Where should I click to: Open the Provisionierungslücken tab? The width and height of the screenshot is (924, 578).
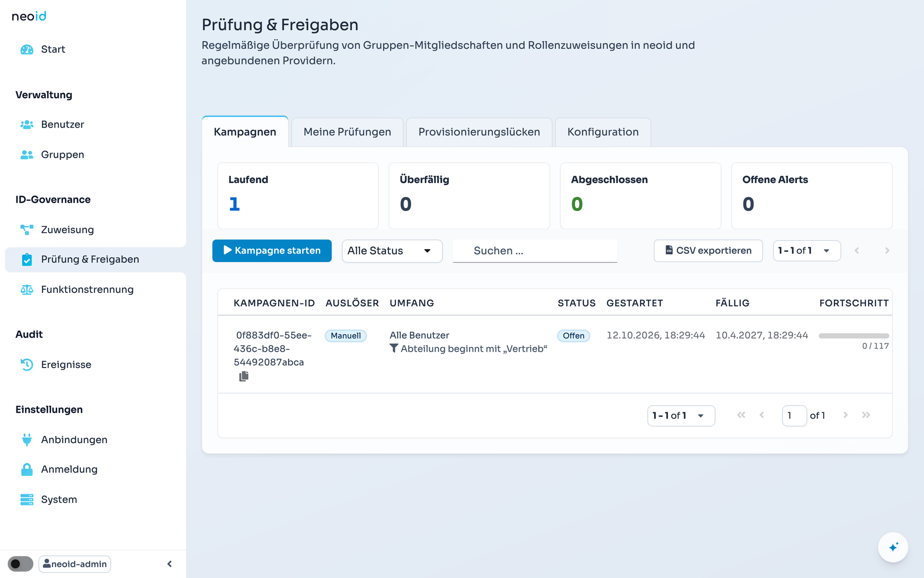(479, 132)
